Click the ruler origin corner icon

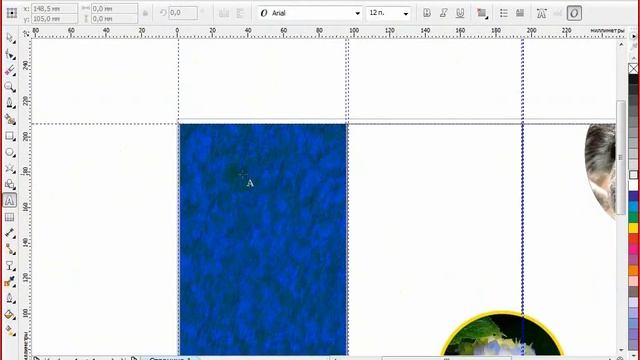[x=27, y=33]
